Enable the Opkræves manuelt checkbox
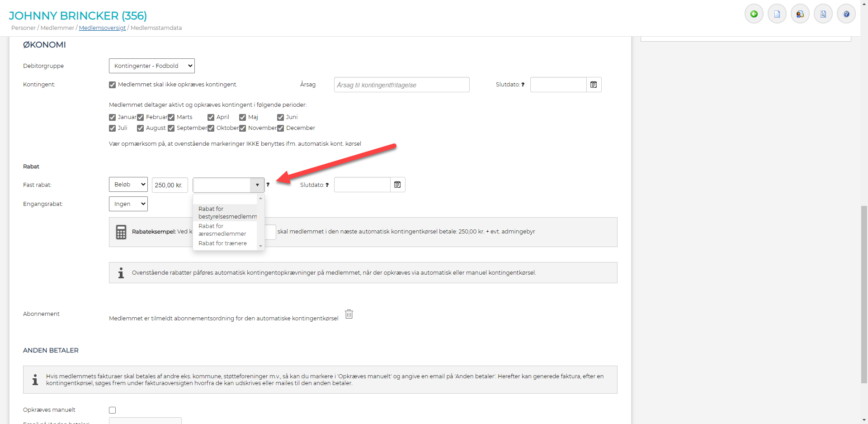Viewport: 868px width, 424px height. tap(113, 410)
